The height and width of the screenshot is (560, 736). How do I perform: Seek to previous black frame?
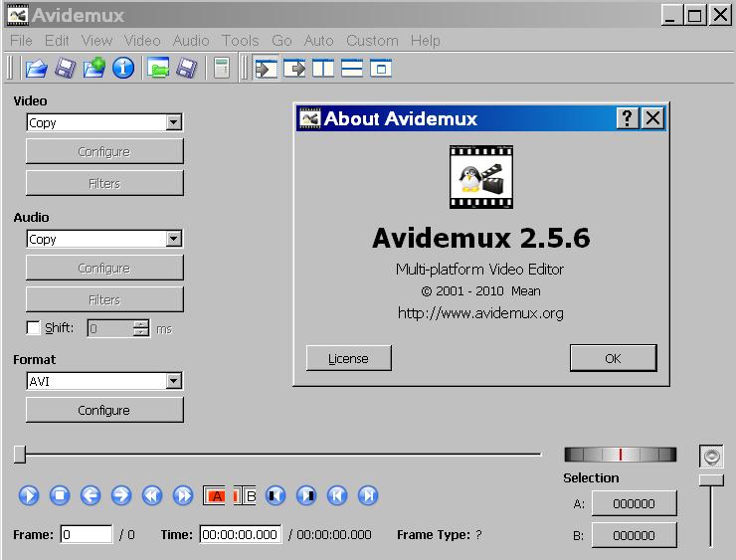276,495
